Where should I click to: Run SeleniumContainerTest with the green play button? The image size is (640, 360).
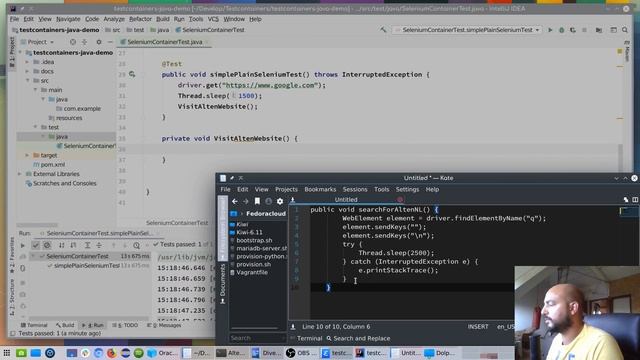pyautogui.click(x=550, y=30)
